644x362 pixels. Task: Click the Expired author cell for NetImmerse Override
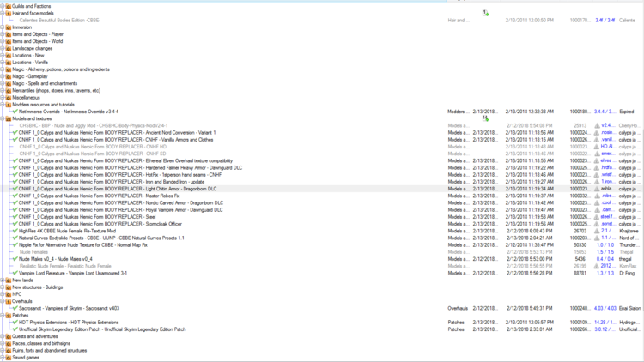626,112
